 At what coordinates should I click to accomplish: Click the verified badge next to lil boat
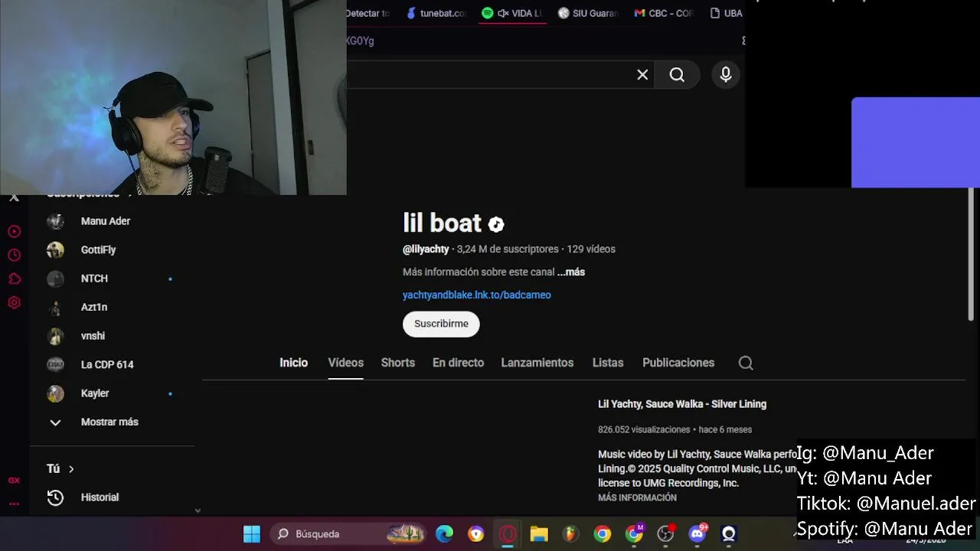(x=496, y=224)
